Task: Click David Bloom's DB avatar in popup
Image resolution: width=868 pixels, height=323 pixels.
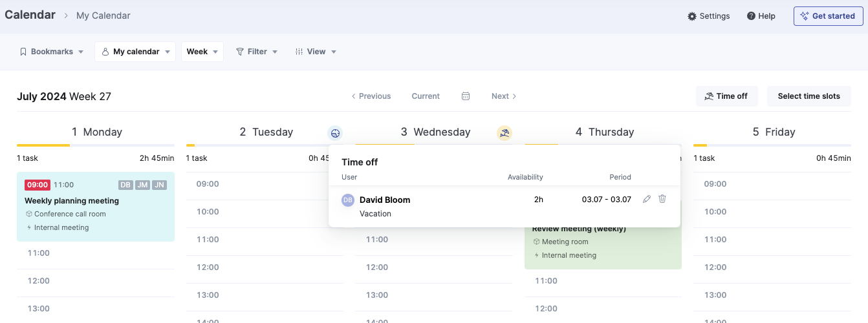Action: click(348, 200)
